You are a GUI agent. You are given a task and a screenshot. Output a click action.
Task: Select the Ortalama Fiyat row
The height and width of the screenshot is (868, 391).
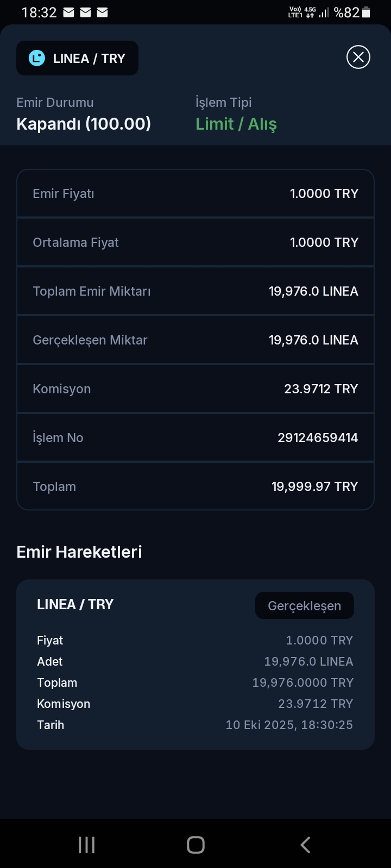(x=195, y=242)
